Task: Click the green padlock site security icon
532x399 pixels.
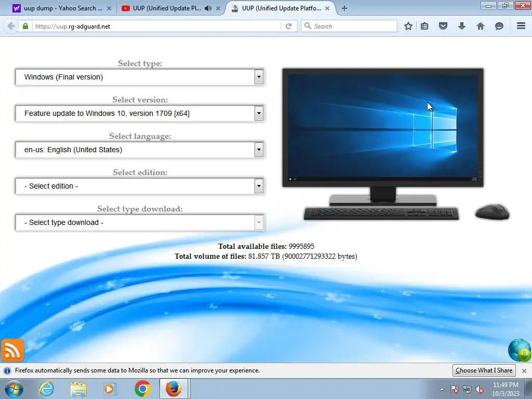Action: [25, 26]
